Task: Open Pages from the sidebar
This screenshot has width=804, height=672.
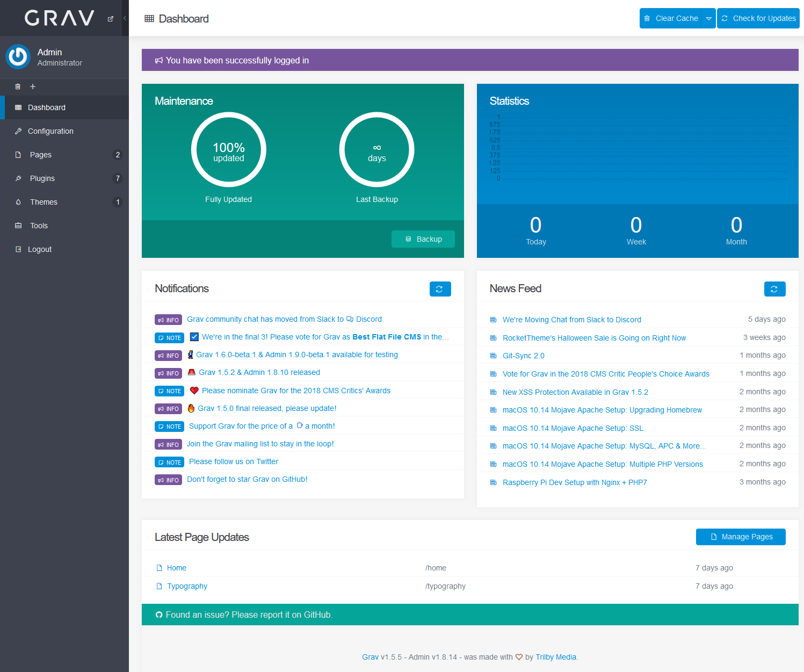Action: coord(64,155)
